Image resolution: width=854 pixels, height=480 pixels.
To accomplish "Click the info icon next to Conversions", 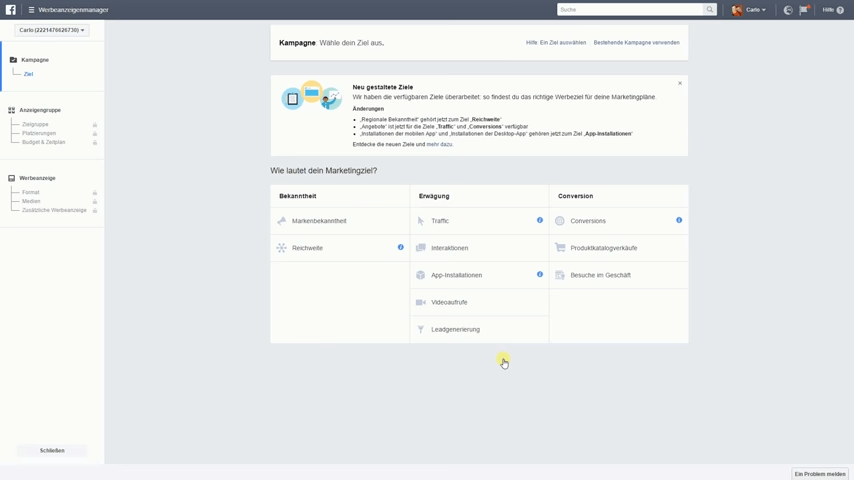I will (x=679, y=220).
